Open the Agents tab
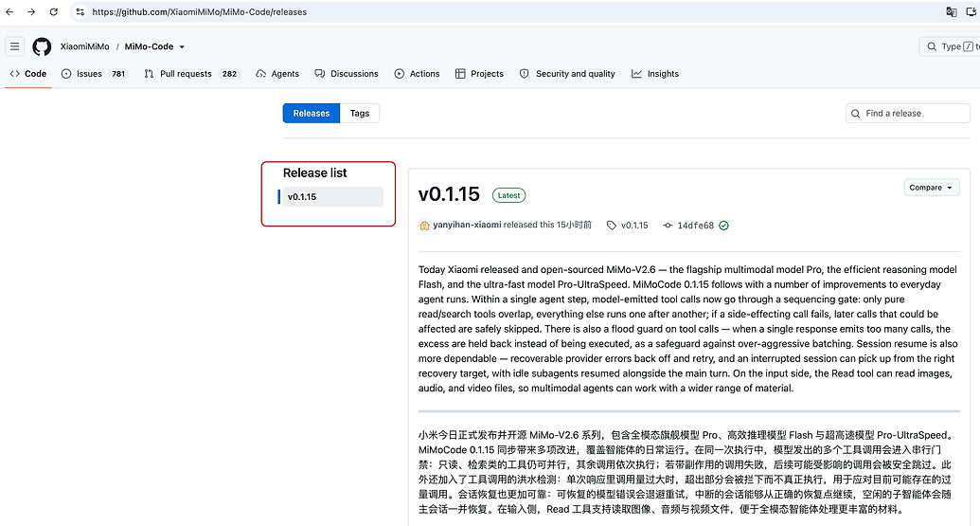Image resolution: width=980 pixels, height=526 pixels. click(277, 74)
